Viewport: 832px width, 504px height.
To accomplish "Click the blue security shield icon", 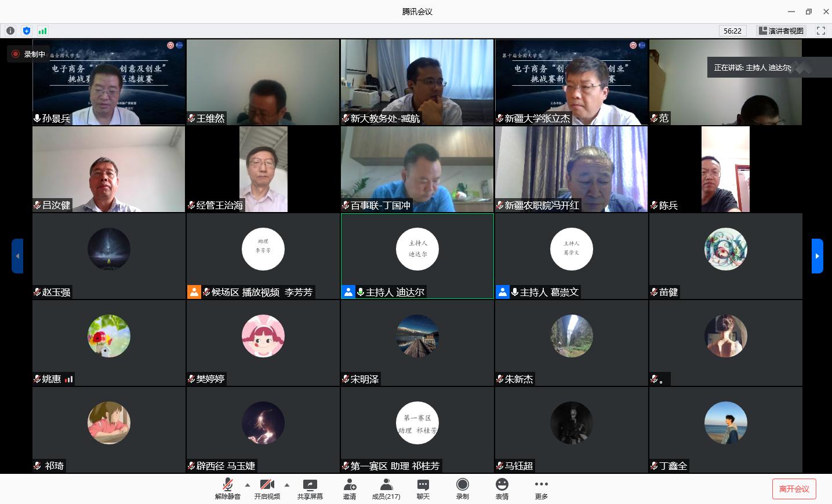I will point(27,31).
